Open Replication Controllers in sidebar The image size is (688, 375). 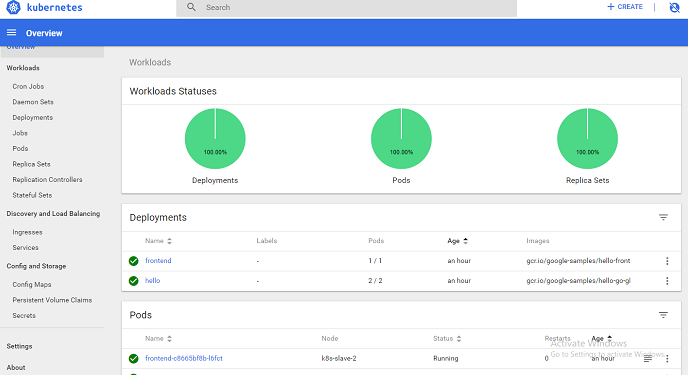tap(47, 179)
